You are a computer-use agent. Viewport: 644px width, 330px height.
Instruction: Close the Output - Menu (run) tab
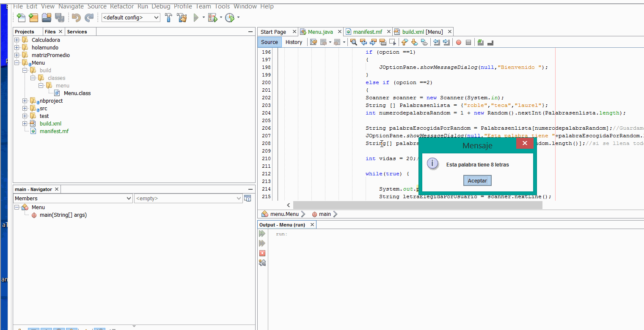point(312,225)
